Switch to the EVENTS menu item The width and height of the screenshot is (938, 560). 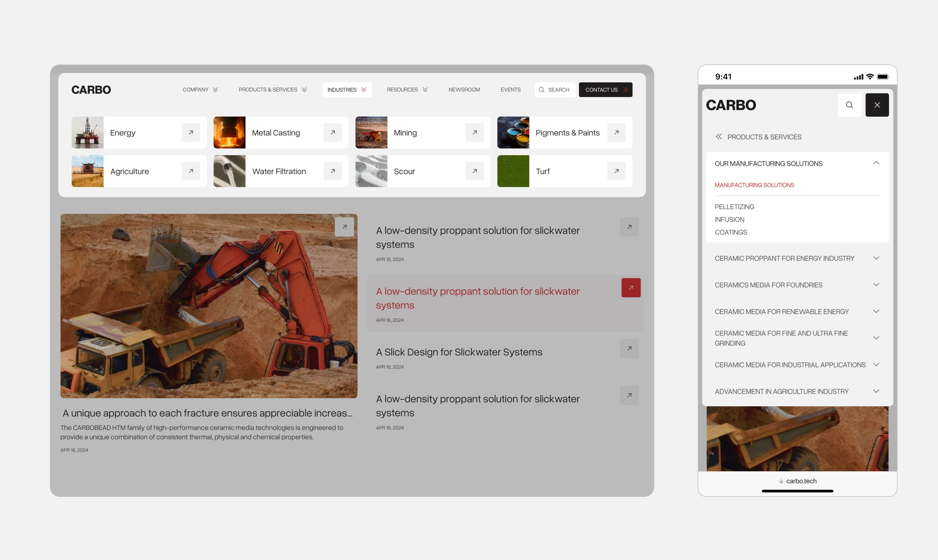coord(510,89)
